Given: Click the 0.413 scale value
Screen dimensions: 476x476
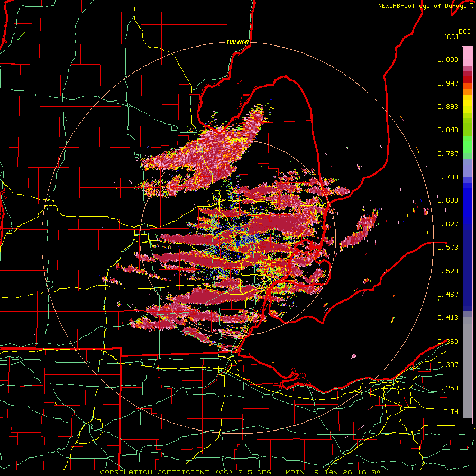Looking at the screenshot, I should [x=448, y=318].
